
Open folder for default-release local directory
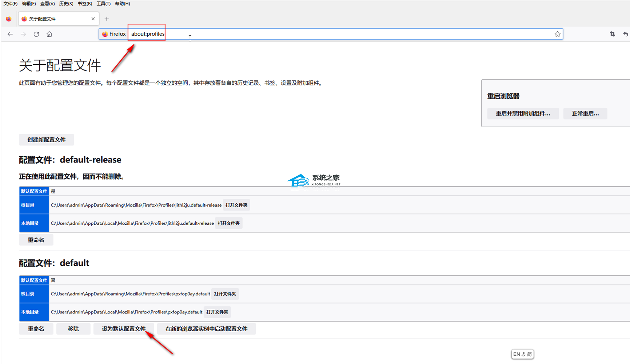(x=228, y=223)
